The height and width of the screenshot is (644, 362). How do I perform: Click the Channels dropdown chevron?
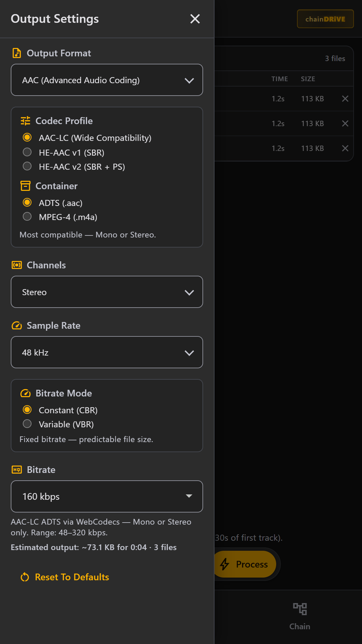[x=189, y=292]
